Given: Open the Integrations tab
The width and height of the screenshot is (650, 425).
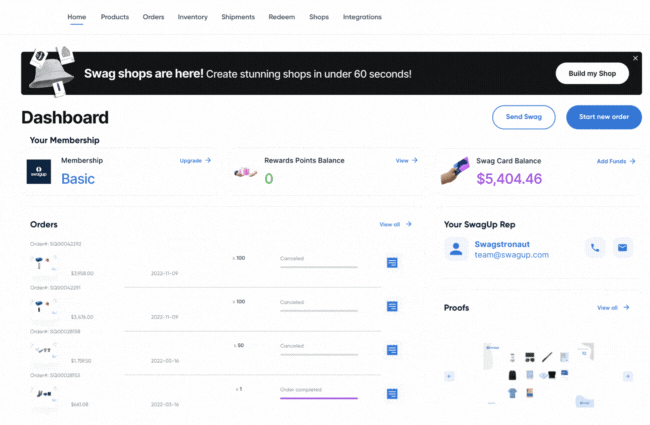Looking at the screenshot, I should [362, 17].
